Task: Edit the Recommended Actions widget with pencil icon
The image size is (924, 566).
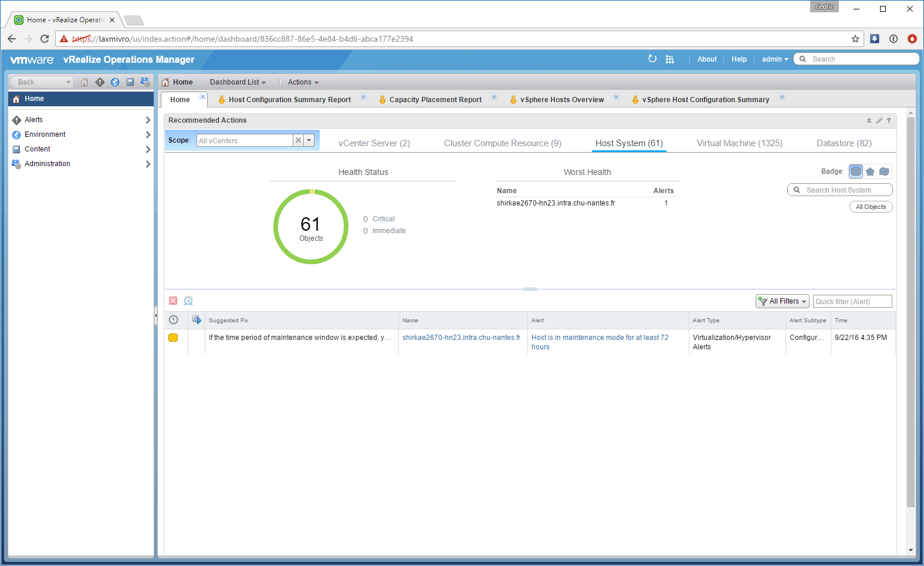Action: coord(879,121)
